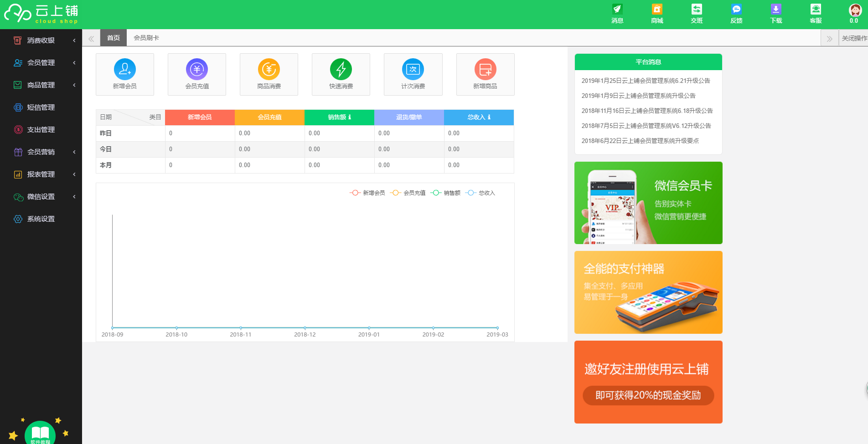This screenshot has height=444, width=868.
Task: Click the 微信设置 WeChat icon
Action: (x=18, y=196)
